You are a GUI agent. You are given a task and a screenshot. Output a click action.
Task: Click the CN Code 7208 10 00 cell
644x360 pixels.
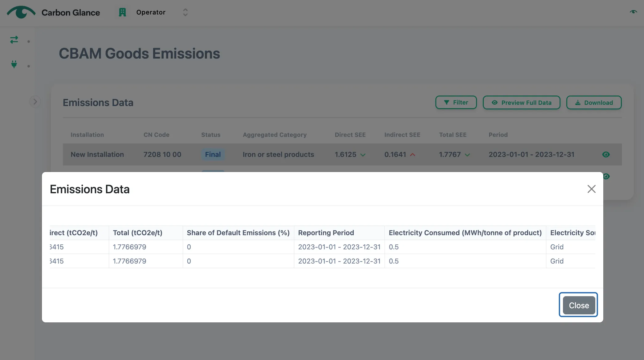point(162,154)
